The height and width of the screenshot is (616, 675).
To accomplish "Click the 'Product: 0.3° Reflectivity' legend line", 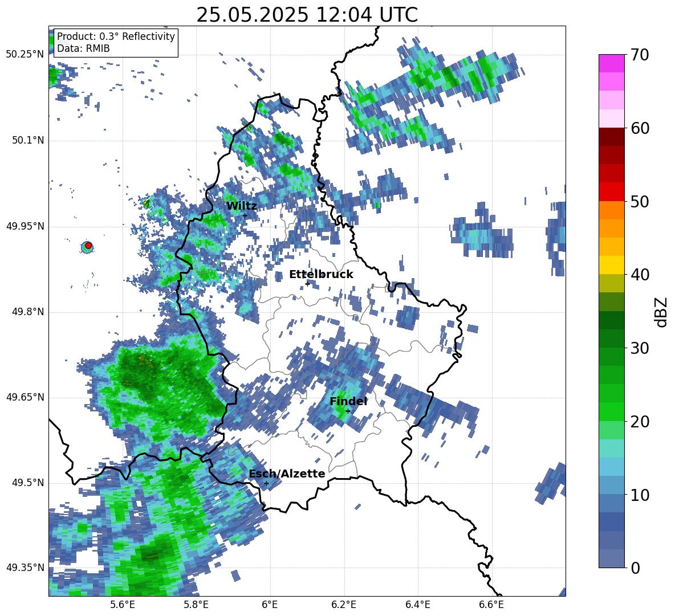I will pos(116,36).
